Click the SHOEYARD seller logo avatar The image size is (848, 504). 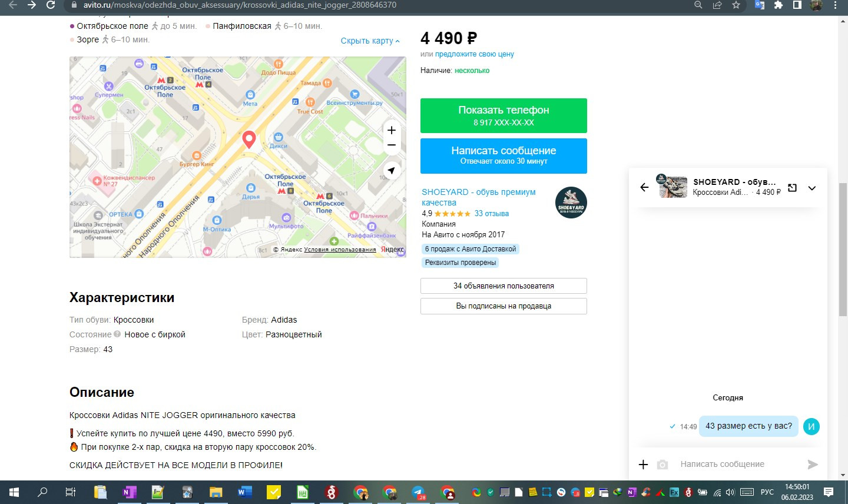point(571,203)
